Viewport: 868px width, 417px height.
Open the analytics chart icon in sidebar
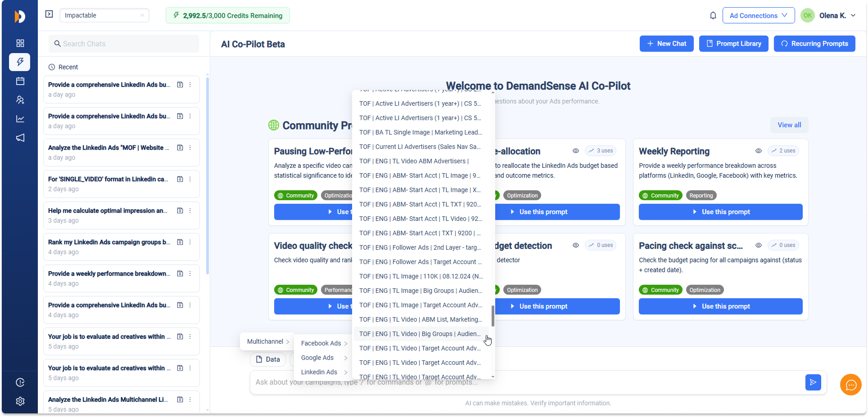click(x=20, y=119)
